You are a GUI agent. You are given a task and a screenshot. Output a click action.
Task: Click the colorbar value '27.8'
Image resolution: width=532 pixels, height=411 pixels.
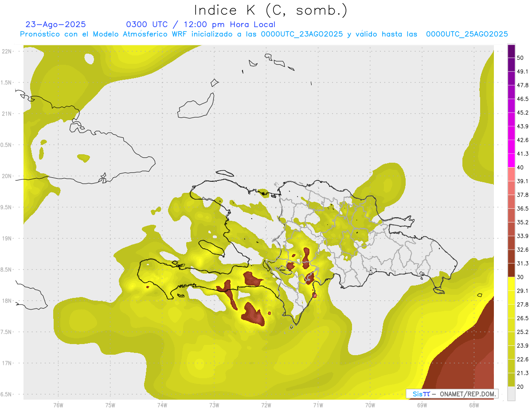523,304
